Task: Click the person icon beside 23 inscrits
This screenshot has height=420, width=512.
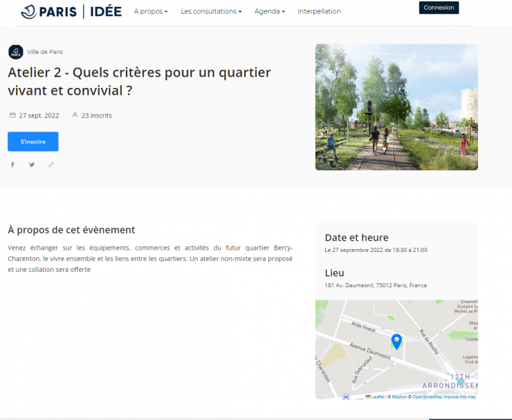Action: tap(75, 116)
